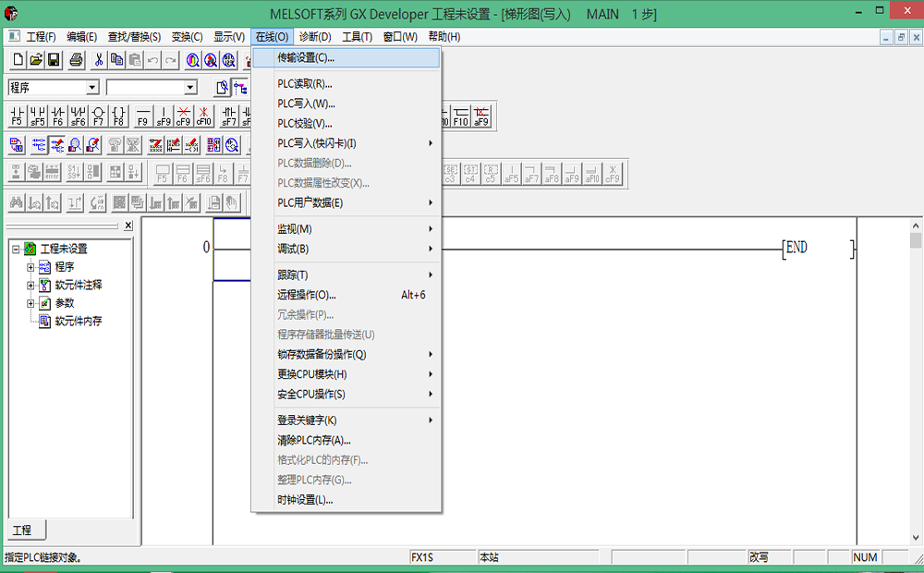
Task: Click the aF9 delete line icon
Action: [480, 116]
